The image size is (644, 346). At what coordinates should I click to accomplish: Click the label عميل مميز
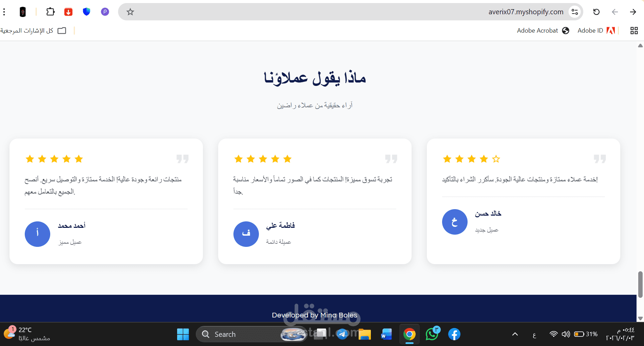point(70,242)
